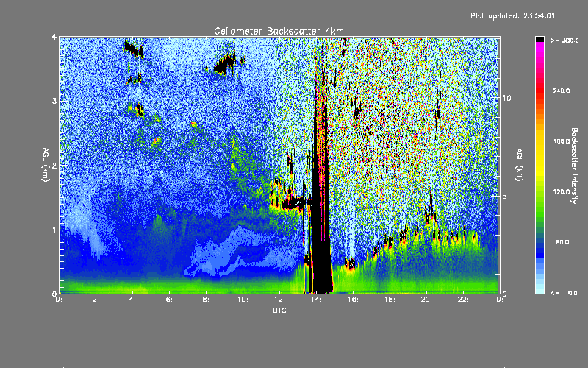Click the "1" tick on the km axis
This screenshot has height=368, width=588.
point(54,230)
